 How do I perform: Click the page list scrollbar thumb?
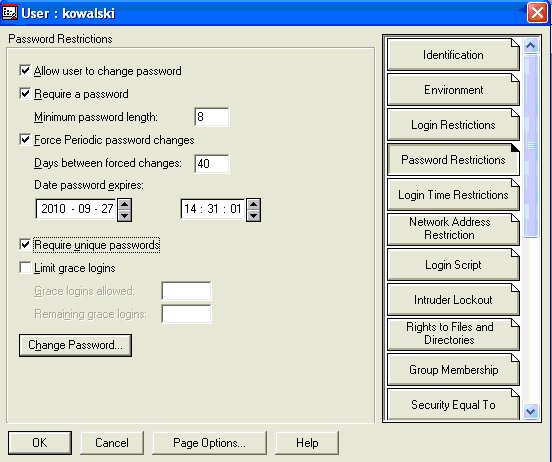(531, 146)
